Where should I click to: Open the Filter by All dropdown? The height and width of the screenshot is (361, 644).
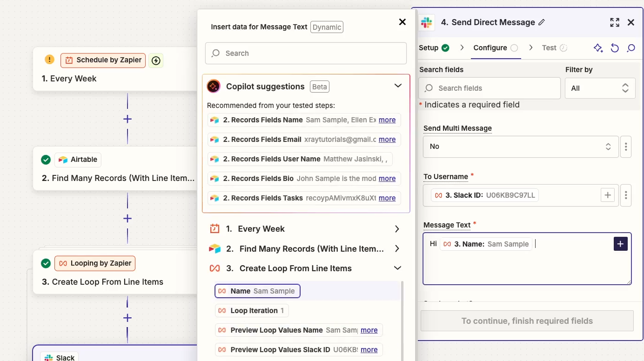[600, 88]
